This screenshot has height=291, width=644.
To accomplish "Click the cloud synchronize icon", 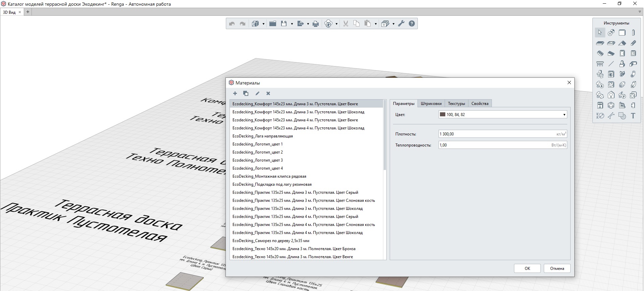I will point(329,24).
